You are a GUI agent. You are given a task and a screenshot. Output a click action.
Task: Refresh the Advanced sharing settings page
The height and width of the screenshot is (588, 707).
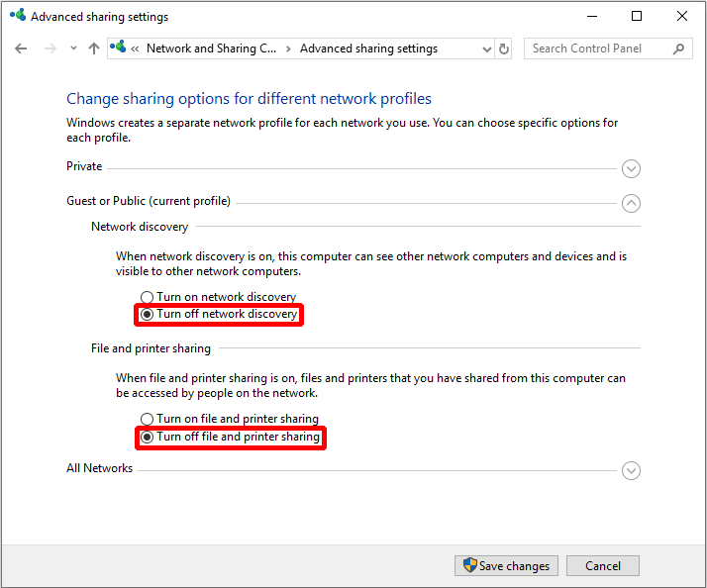coord(504,49)
